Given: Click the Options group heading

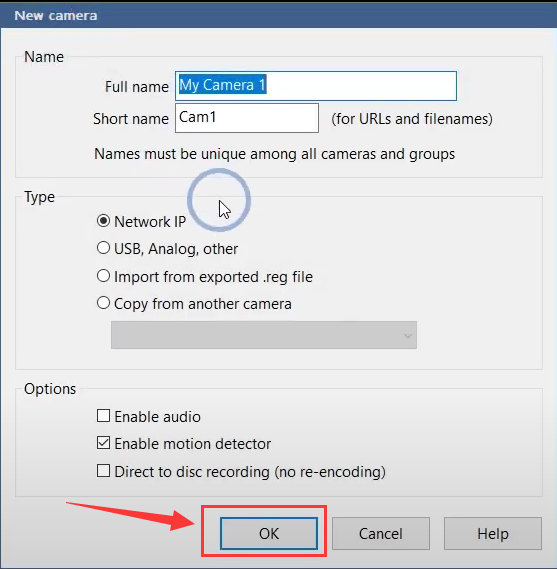Looking at the screenshot, I should pos(50,389).
